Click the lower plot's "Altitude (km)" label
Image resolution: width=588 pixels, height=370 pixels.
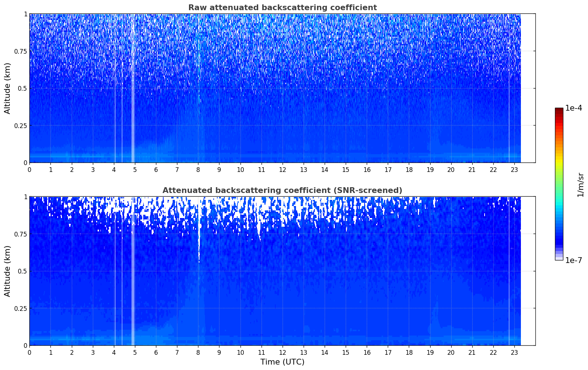(x=8, y=271)
